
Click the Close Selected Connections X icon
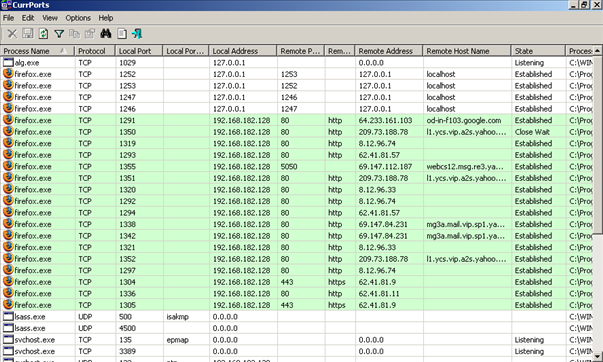point(12,34)
